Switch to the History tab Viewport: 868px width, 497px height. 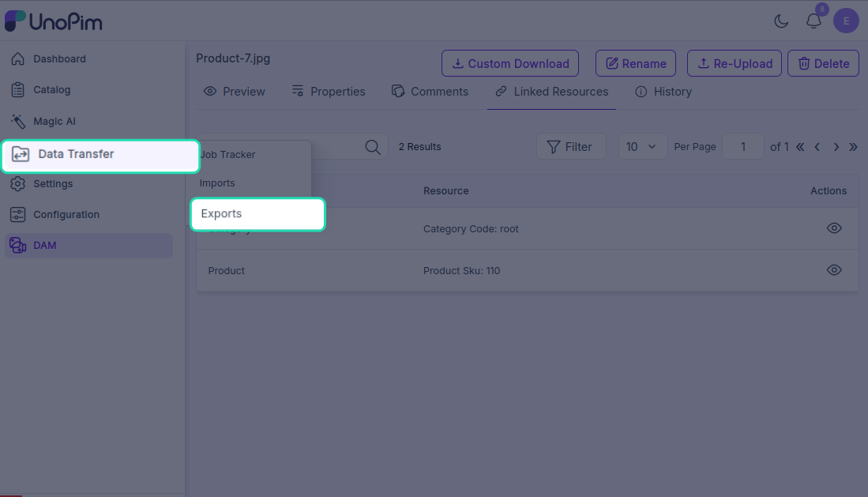[663, 92]
